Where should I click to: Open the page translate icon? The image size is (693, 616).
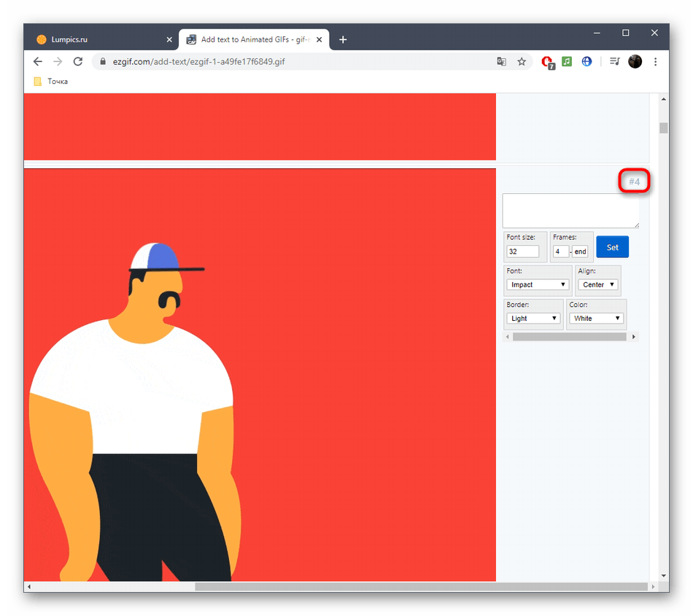click(502, 62)
